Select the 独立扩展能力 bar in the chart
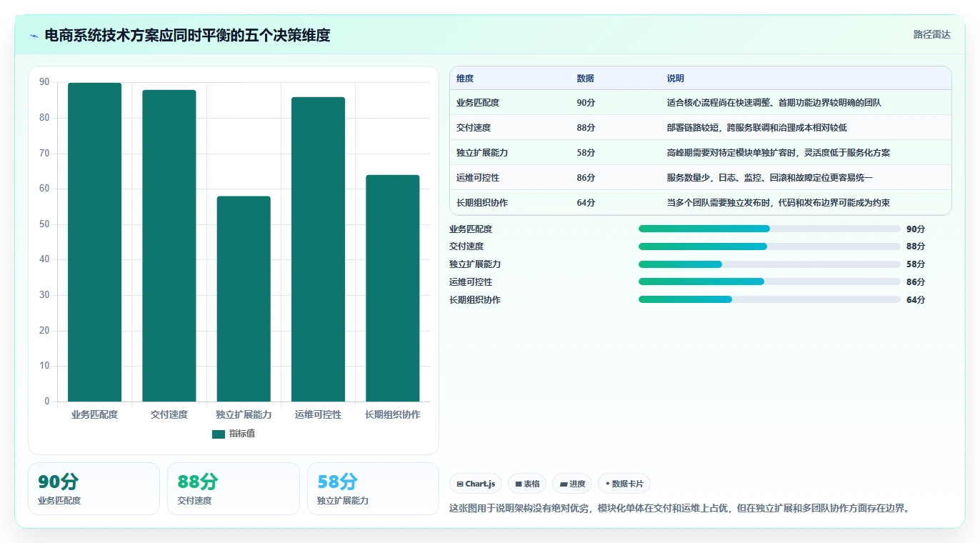Viewport: 980px width, 543px height. click(244, 299)
